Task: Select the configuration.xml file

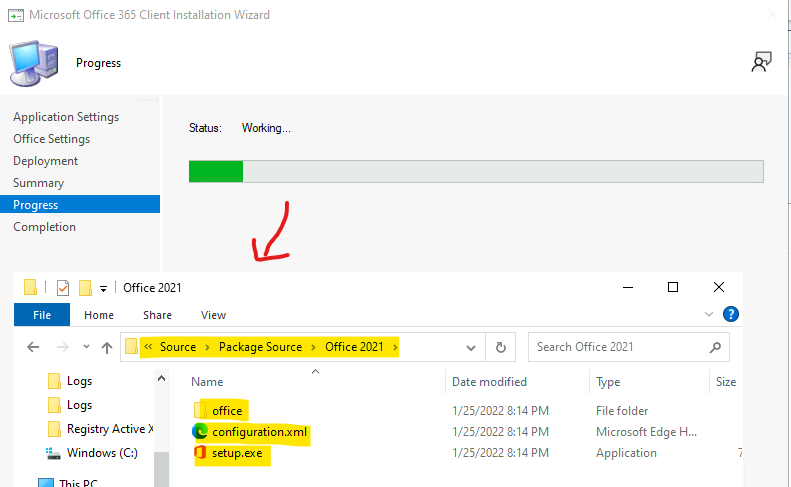Action: click(259, 432)
